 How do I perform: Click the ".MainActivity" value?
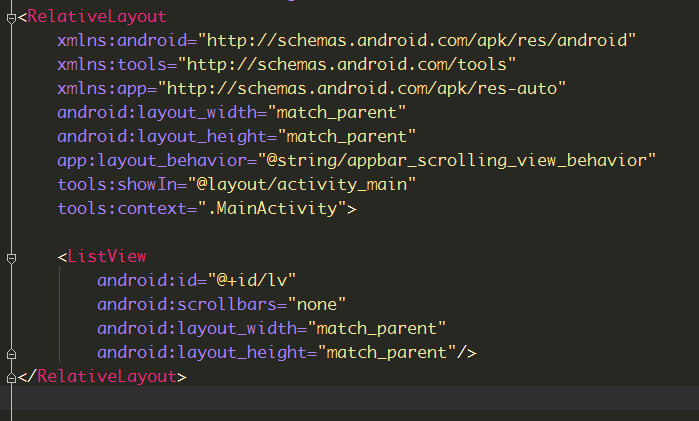coord(272,209)
